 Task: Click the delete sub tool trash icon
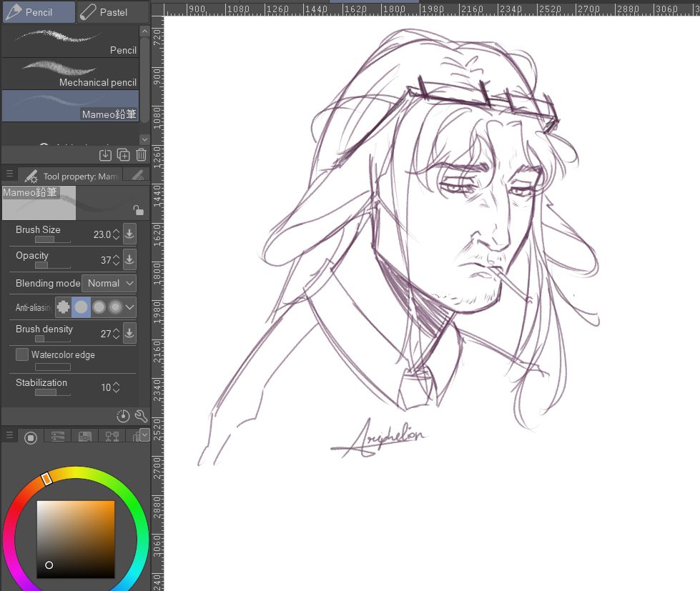pos(141,155)
